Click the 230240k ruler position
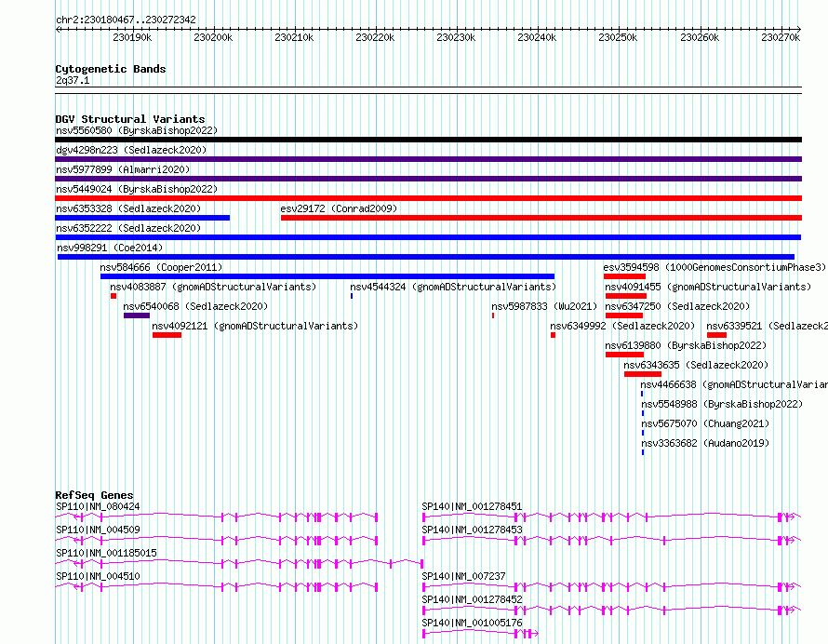The image size is (828, 644). pos(537,37)
